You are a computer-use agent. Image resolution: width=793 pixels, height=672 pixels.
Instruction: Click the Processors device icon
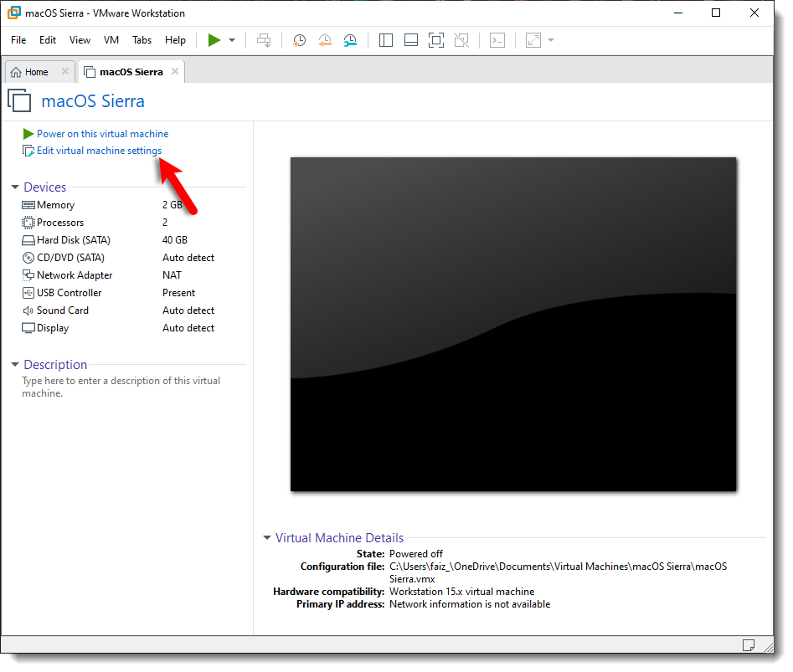[28, 223]
